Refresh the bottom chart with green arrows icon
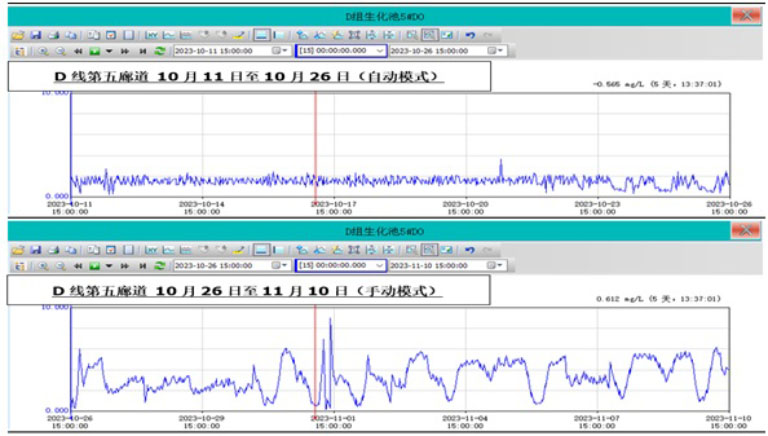Viewport: 768px width, 436px height. (x=160, y=266)
